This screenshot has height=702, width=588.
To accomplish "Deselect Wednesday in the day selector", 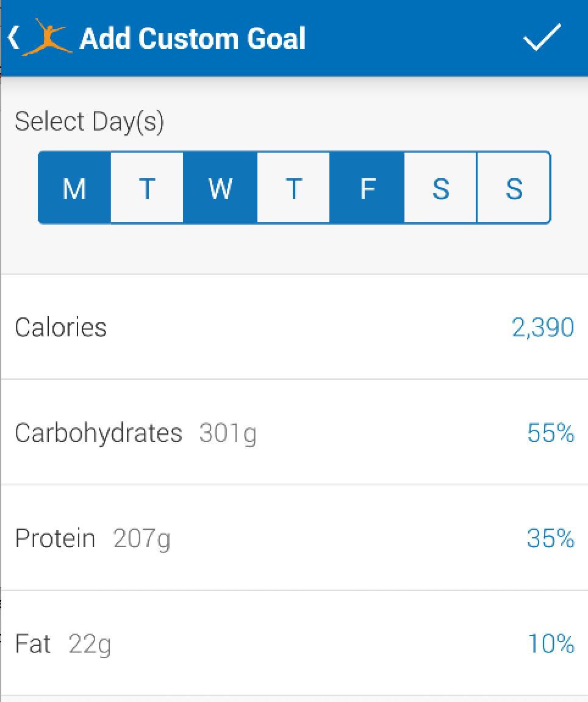I will click(x=221, y=187).
